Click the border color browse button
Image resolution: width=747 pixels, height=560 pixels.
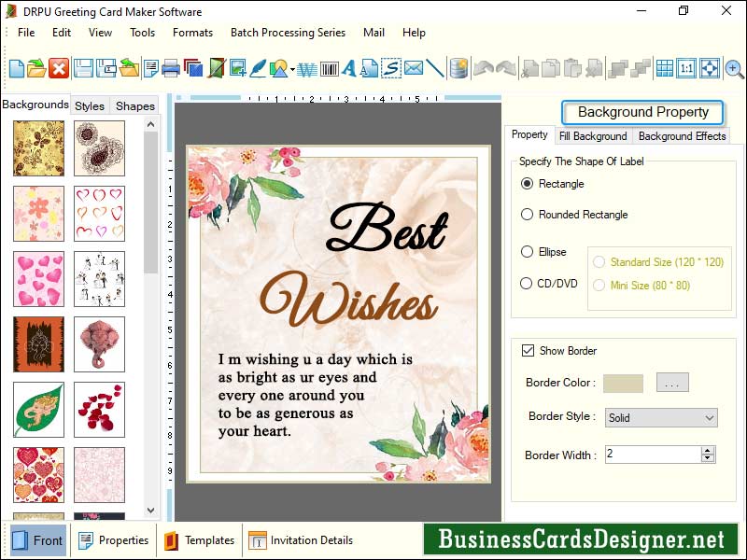click(672, 383)
